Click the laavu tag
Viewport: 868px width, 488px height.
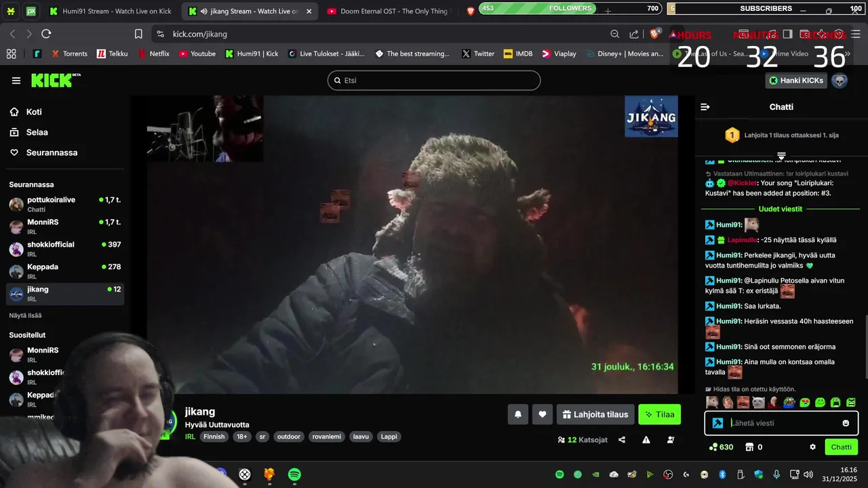pos(361,436)
